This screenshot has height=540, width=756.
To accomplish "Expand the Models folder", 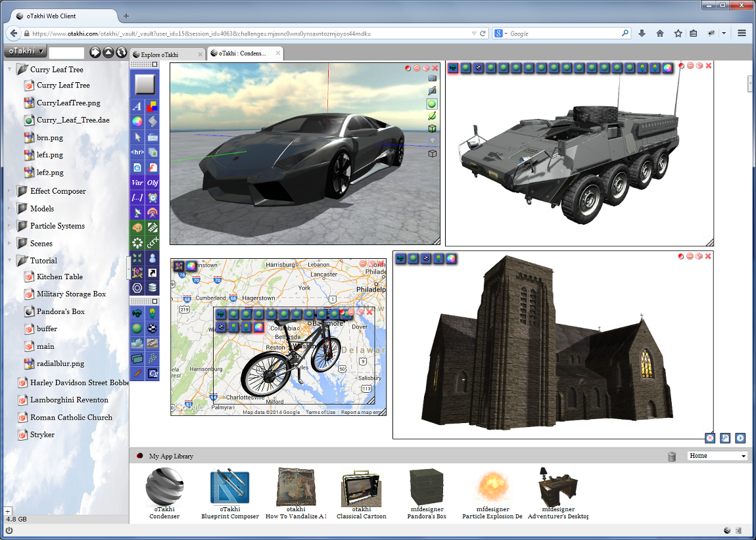I will click(9, 209).
